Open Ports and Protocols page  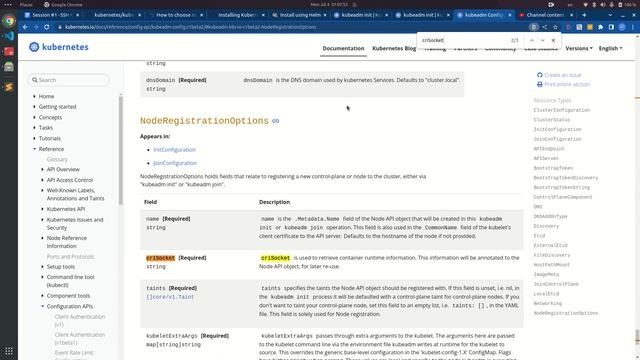pyautogui.click(x=70, y=256)
